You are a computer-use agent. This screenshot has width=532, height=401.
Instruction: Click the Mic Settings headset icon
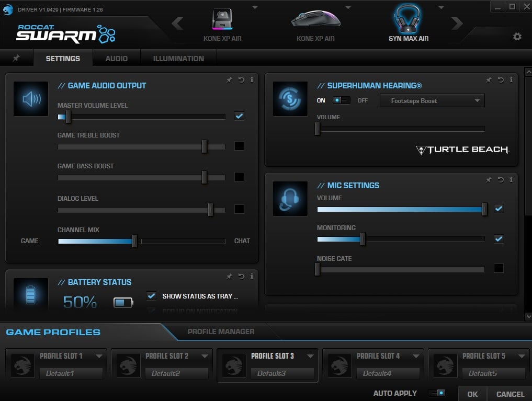pyautogui.click(x=290, y=199)
